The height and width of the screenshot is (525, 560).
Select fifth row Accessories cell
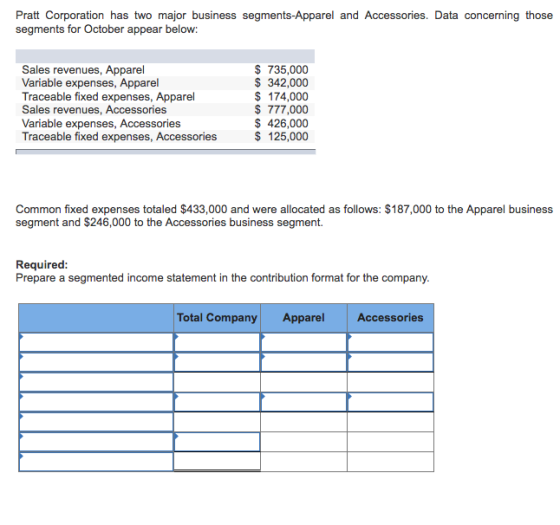390,422
